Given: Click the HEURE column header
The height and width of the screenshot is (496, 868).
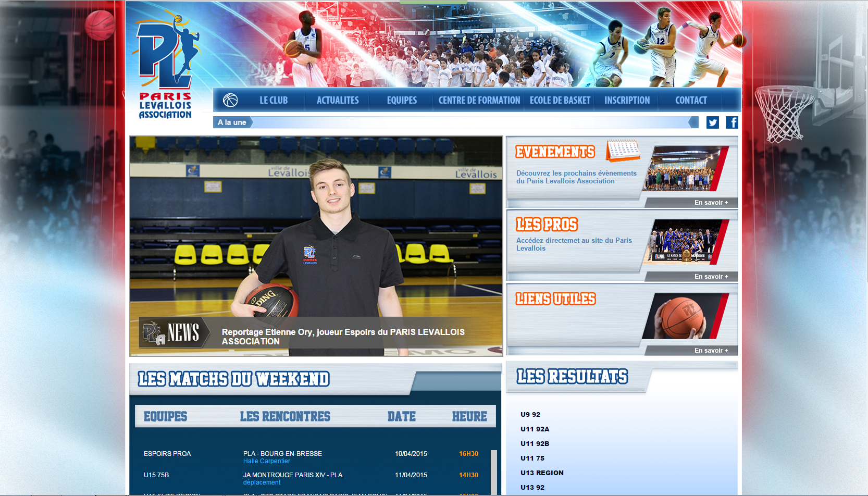Looking at the screenshot, I should (469, 416).
